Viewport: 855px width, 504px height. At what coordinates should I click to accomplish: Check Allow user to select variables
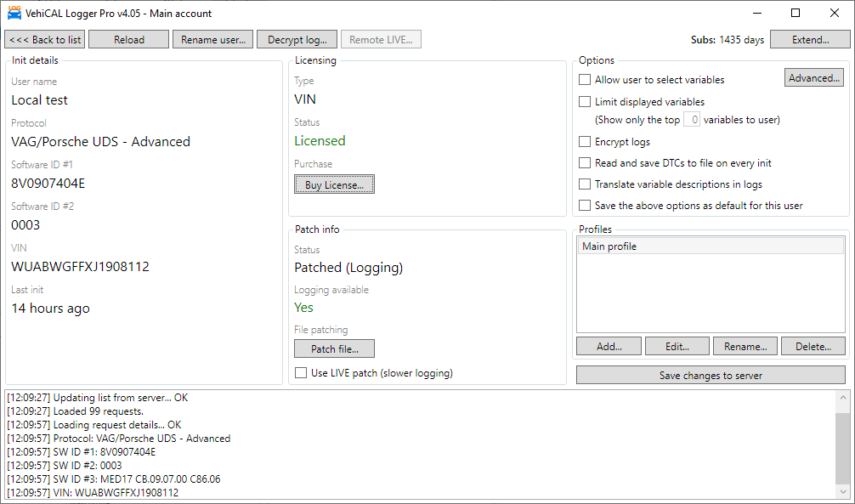click(585, 80)
